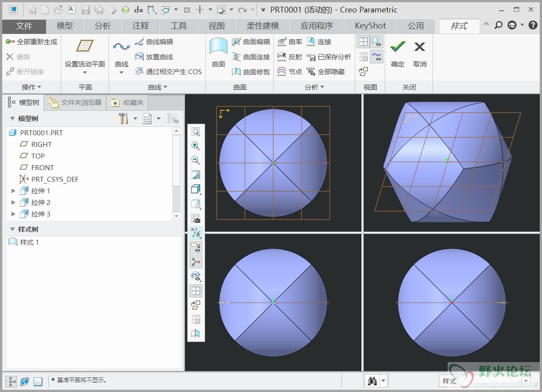Image resolution: width=542 pixels, height=392 pixels.
Task: Toggle curve visibility in ribbon 视图 group
Action: coord(377,57)
